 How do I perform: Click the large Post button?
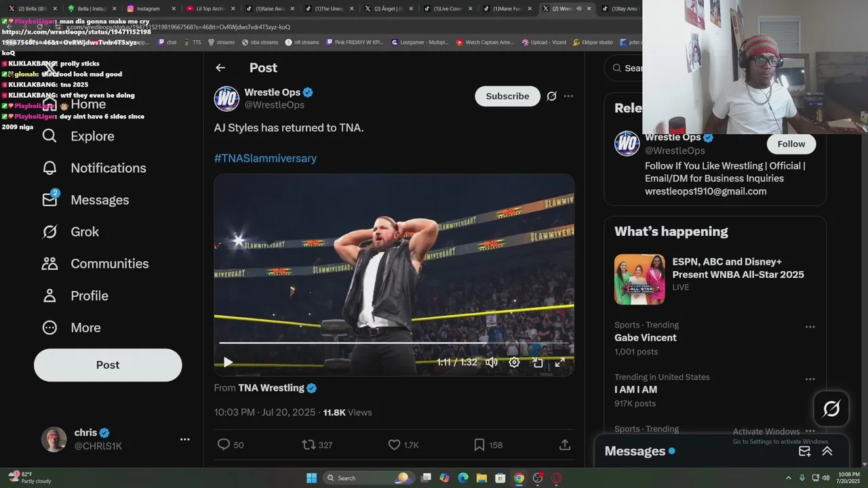pos(108,365)
